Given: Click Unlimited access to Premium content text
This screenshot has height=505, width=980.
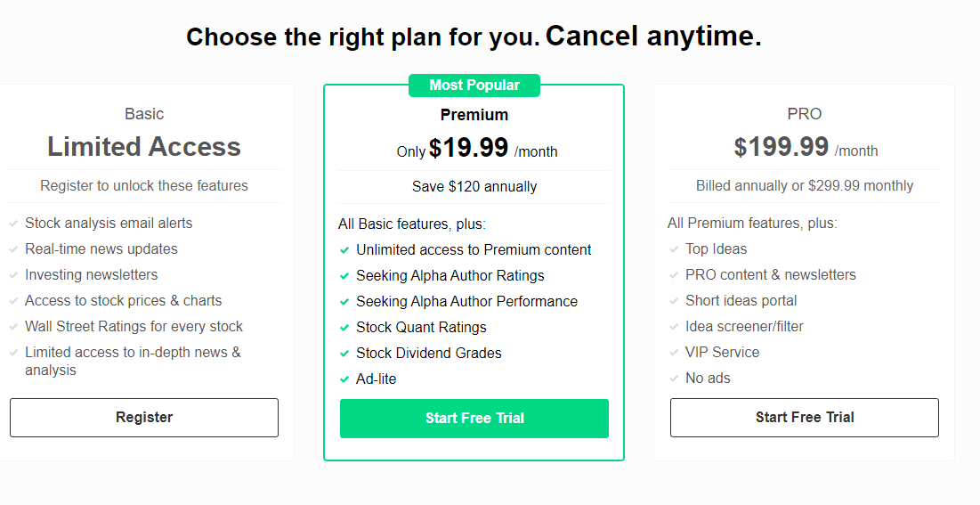Looking at the screenshot, I should point(474,250).
